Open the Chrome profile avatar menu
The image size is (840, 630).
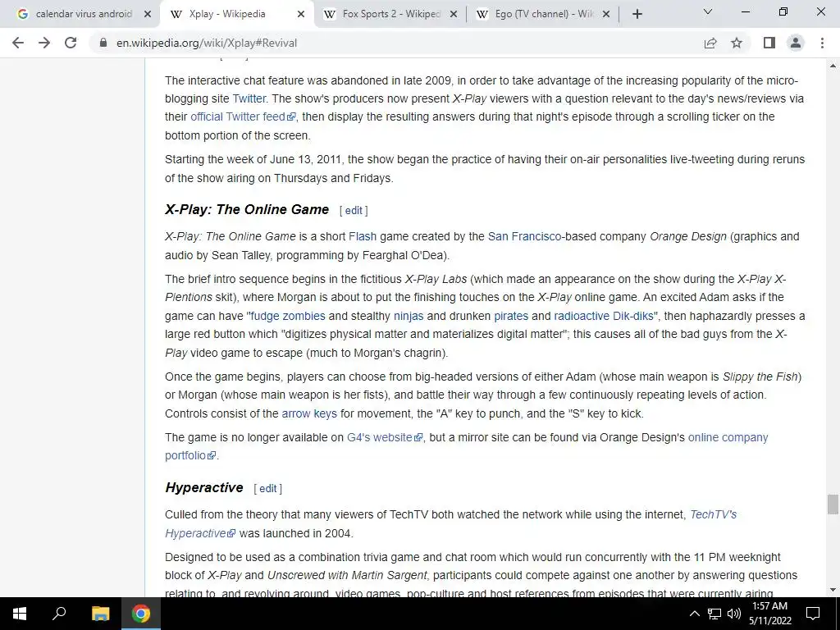(796, 43)
